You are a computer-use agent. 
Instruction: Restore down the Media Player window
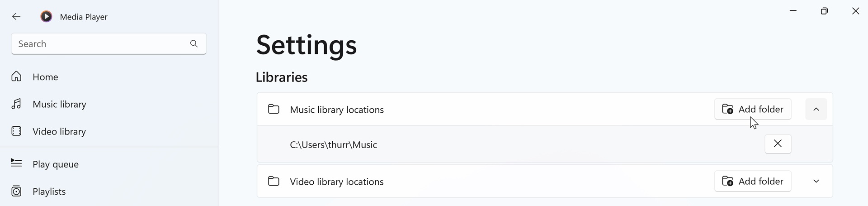[824, 11]
